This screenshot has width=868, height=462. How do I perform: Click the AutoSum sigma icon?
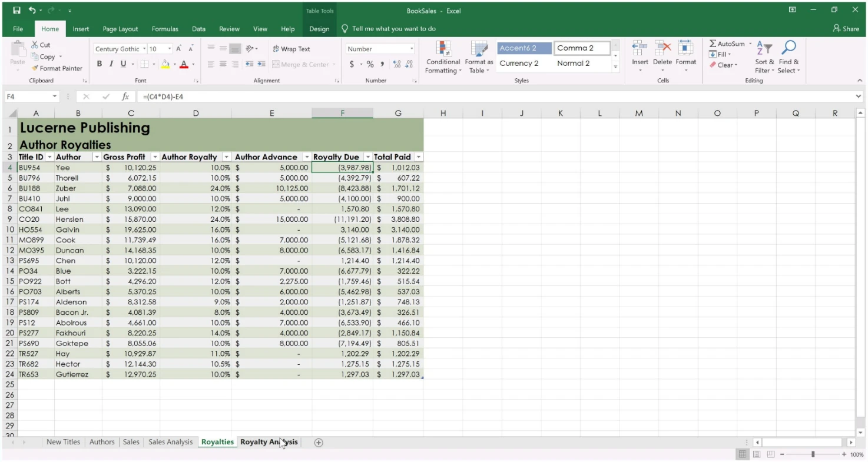coord(713,44)
